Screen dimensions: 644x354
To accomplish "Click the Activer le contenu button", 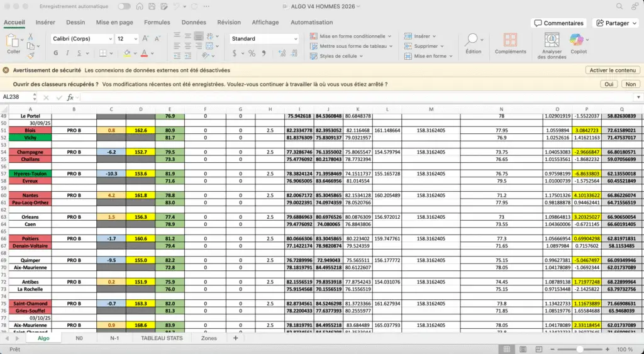I will pyautogui.click(x=613, y=70).
